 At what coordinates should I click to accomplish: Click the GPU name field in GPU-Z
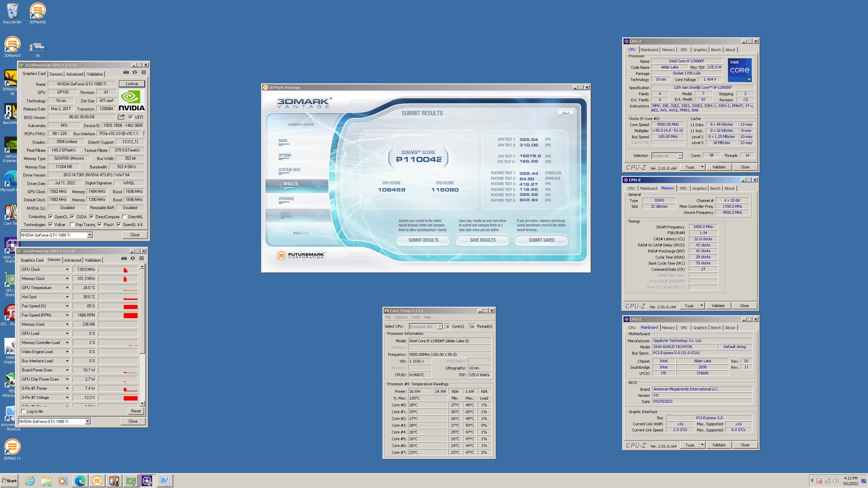tap(82, 84)
